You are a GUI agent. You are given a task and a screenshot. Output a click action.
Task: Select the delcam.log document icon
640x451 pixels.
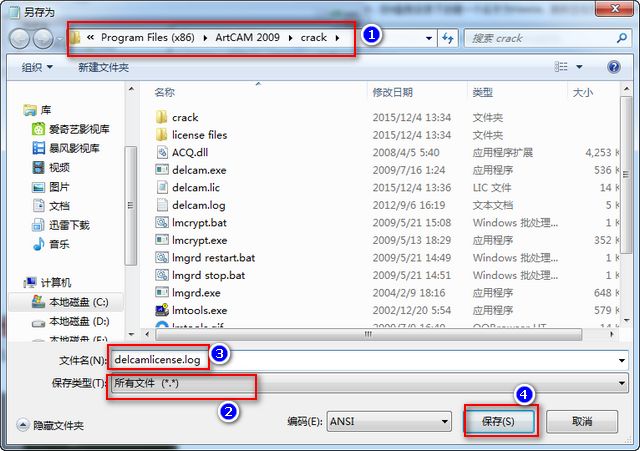click(162, 205)
